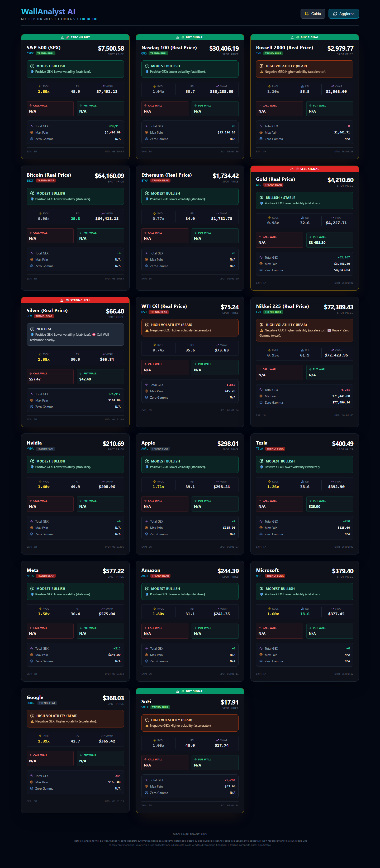This screenshot has height=868, width=380.
Task: Click the Call Wall $57.47 box on Silver
Action: pos(50,376)
